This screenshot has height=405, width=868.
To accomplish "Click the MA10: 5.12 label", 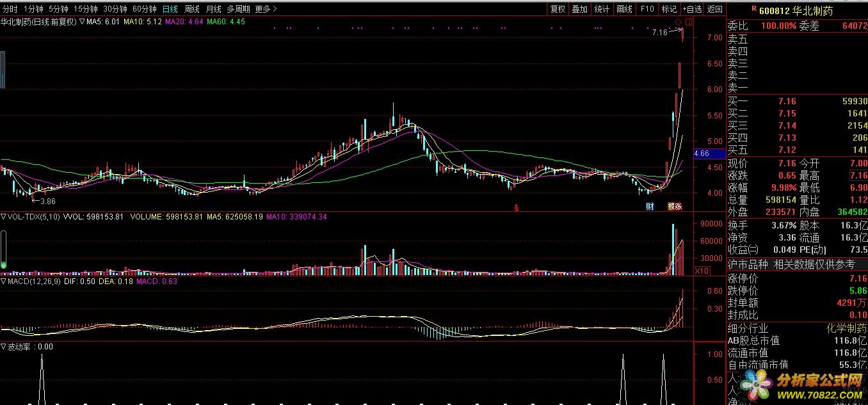I will click(x=143, y=22).
